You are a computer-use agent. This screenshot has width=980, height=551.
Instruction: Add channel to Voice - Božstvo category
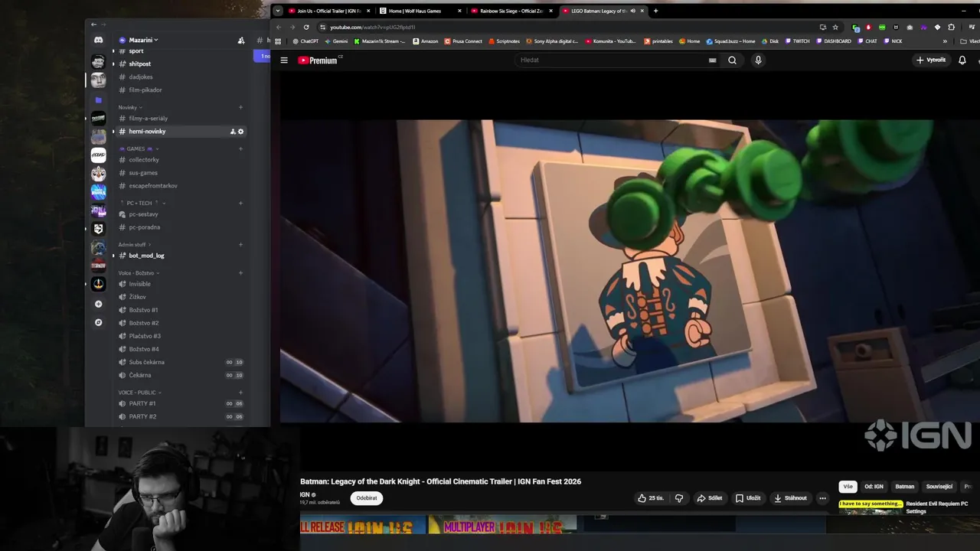coord(240,272)
